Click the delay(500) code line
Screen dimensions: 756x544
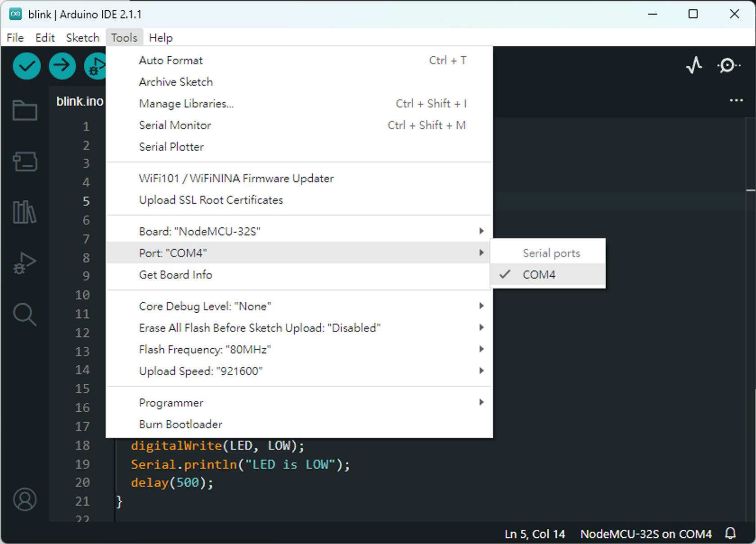172,483
